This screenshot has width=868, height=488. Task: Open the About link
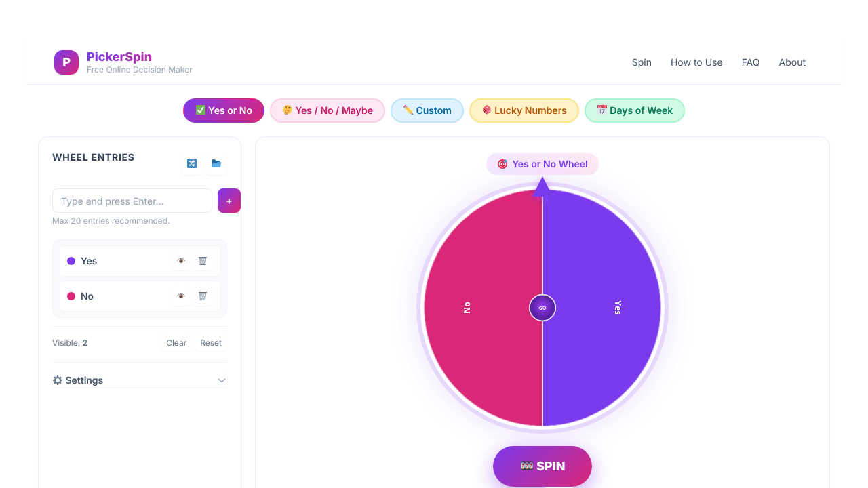coord(792,62)
